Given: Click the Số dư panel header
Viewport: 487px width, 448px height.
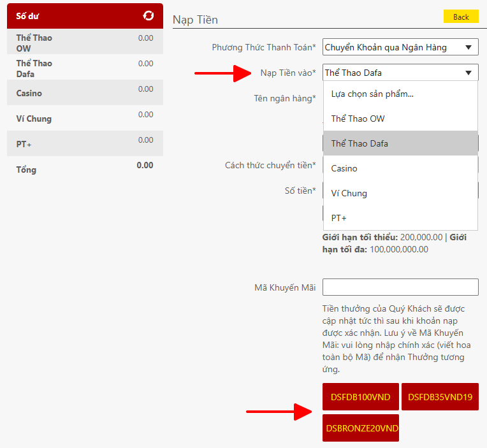Looking at the screenshot, I should click(x=76, y=16).
